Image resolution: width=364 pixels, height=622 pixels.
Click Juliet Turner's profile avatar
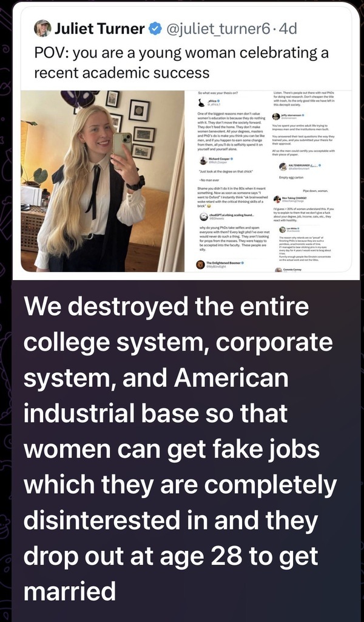pos(42,28)
